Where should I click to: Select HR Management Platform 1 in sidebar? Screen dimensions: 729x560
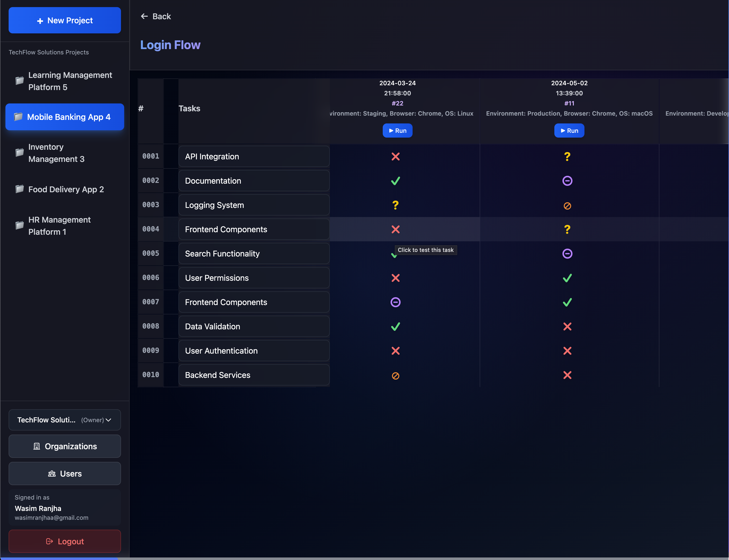coord(65,226)
